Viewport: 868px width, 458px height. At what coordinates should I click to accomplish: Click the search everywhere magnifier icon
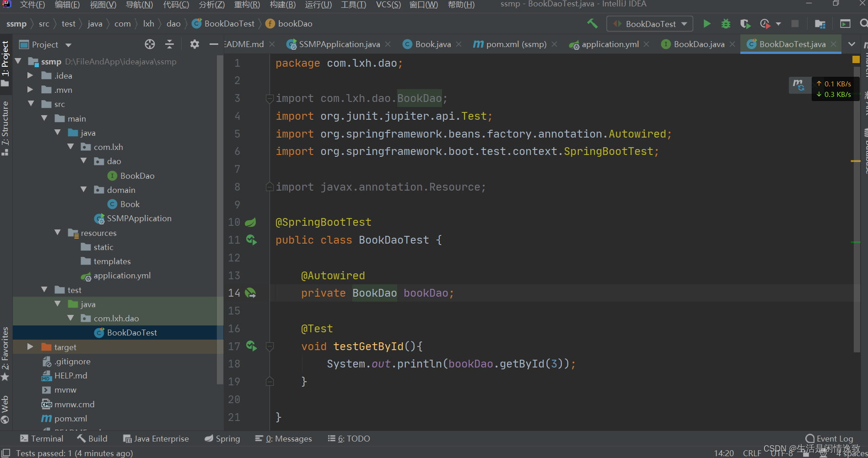click(864, 23)
